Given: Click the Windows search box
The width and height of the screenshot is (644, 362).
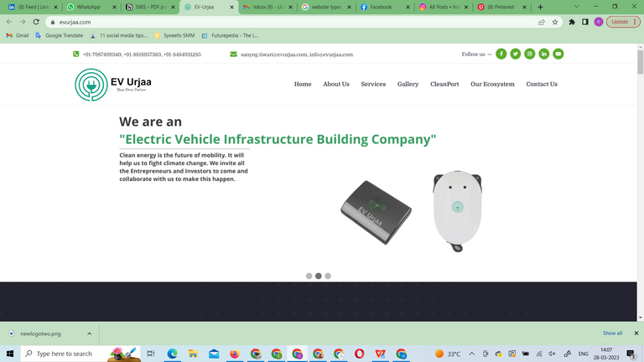Looking at the screenshot, I should [80, 354].
